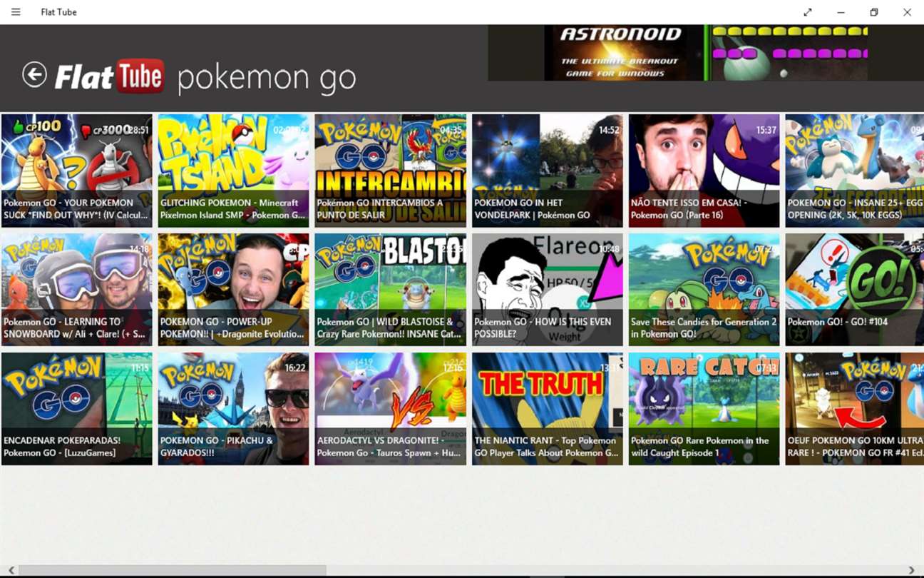The height and width of the screenshot is (578, 924).
Task: Play Rare Pokemon in the wild Episode 1
Action: pyautogui.click(x=704, y=409)
